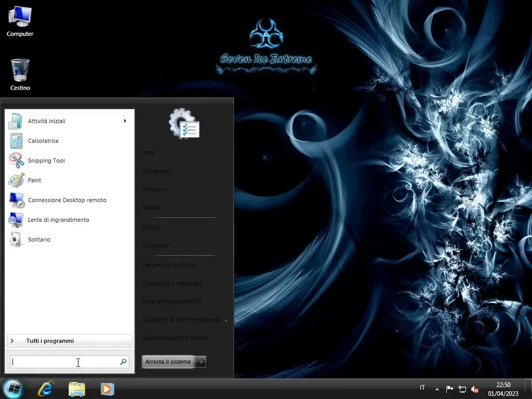
Task: Open Programmi predefiniti
Action: click(x=171, y=301)
